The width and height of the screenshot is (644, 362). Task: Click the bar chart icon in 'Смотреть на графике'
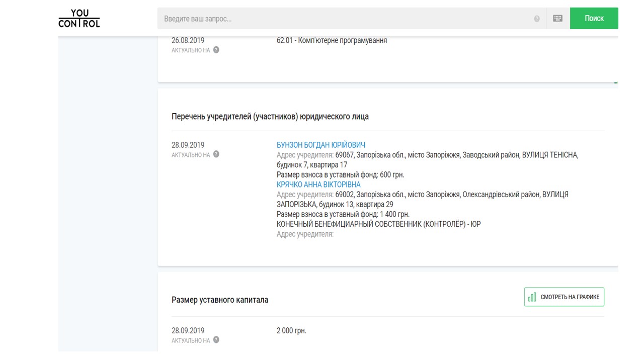532,297
